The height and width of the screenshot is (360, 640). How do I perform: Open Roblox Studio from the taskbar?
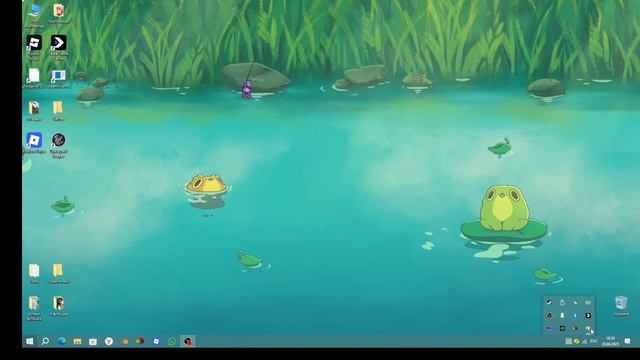156,341
